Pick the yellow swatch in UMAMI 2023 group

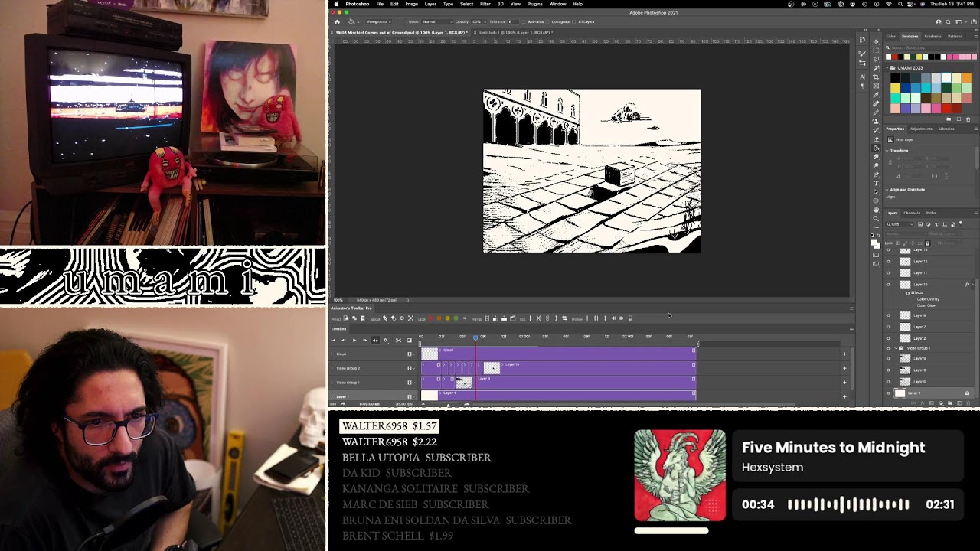[x=896, y=88]
